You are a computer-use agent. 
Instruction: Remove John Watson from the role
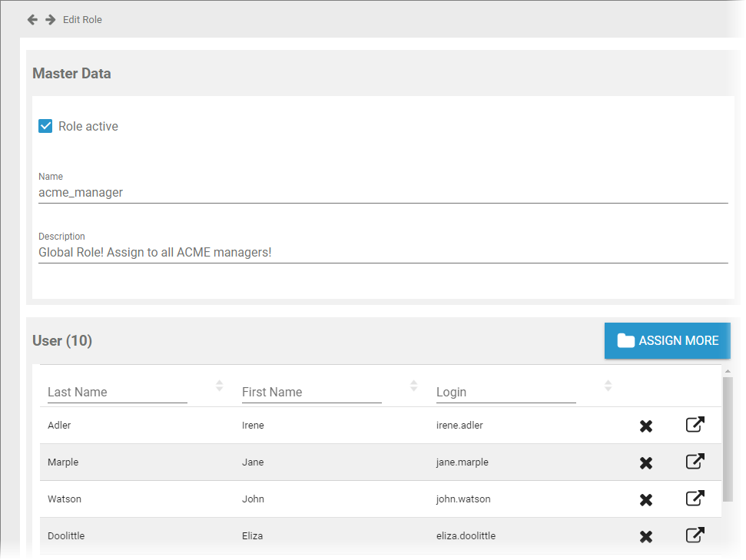[x=646, y=499]
